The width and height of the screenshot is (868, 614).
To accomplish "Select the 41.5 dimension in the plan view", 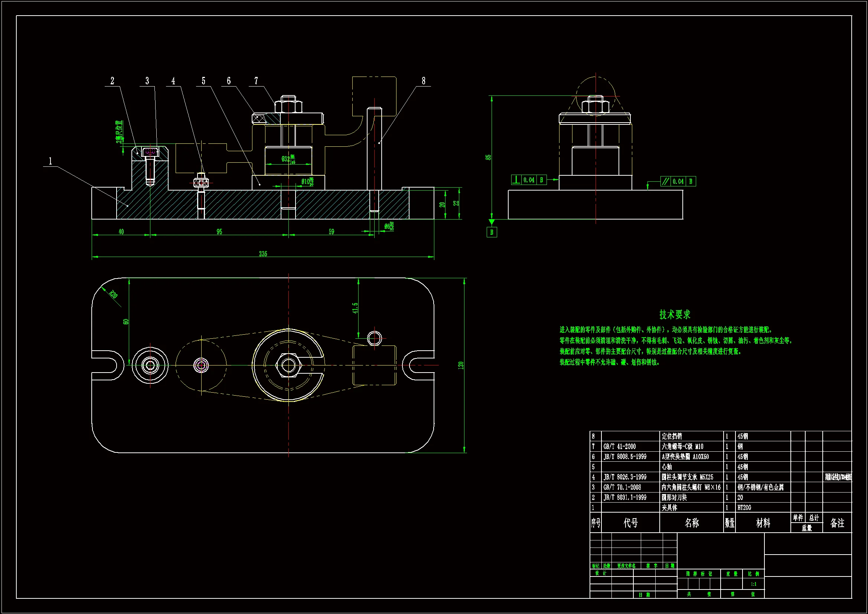I will [355, 308].
